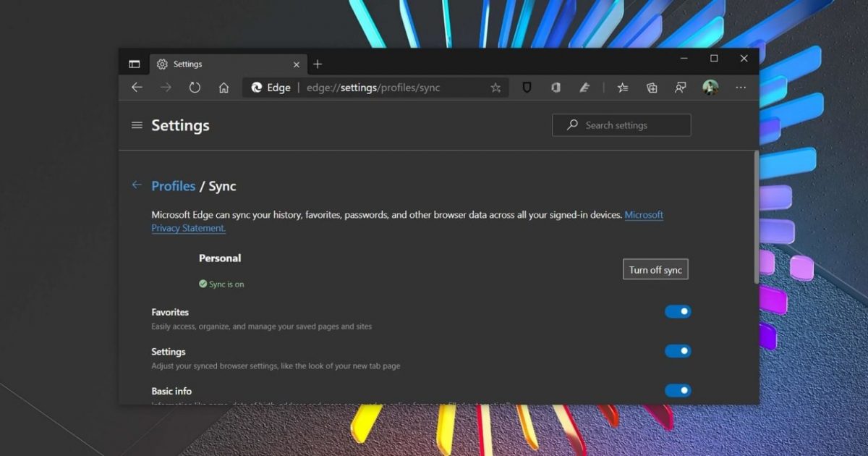Image resolution: width=868 pixels, height=456 pixels.
Task: Turn off the Favorites sync toggle
Action: (678, 312)
